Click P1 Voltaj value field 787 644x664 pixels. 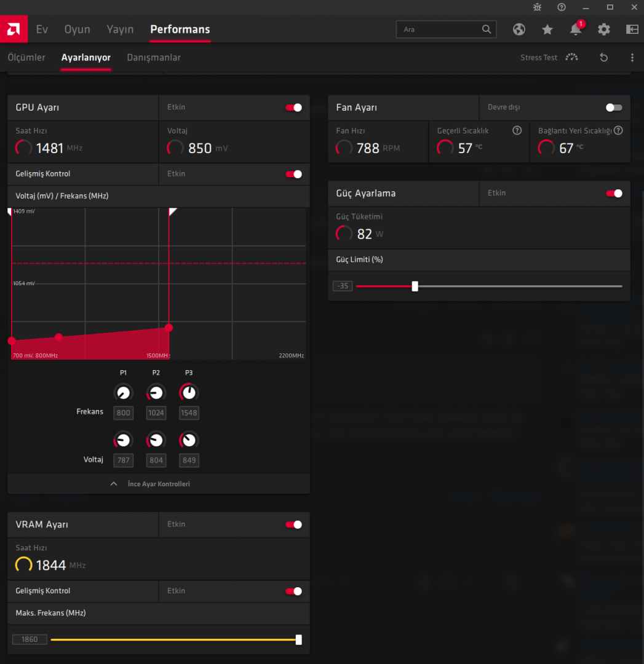pos(123,460)
